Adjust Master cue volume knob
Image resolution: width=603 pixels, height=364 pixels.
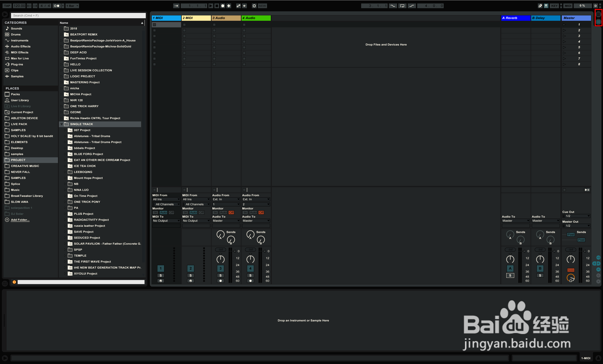pyautogui.click(x=571, y=278)
